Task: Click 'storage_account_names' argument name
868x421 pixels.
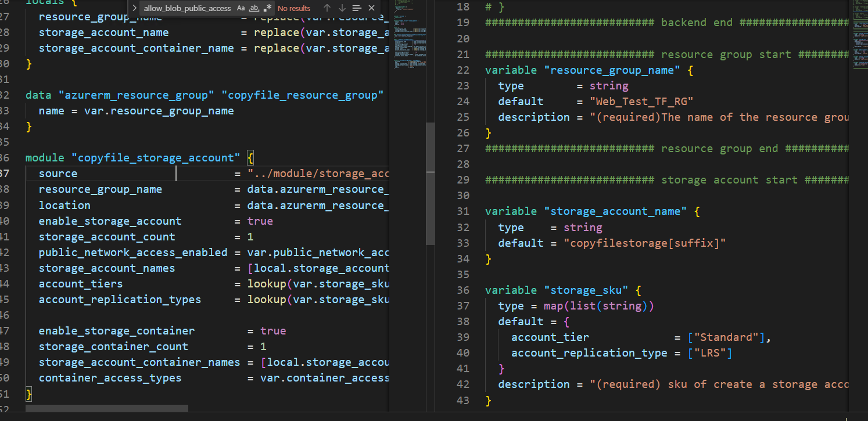Action: [x=107, y=268]
